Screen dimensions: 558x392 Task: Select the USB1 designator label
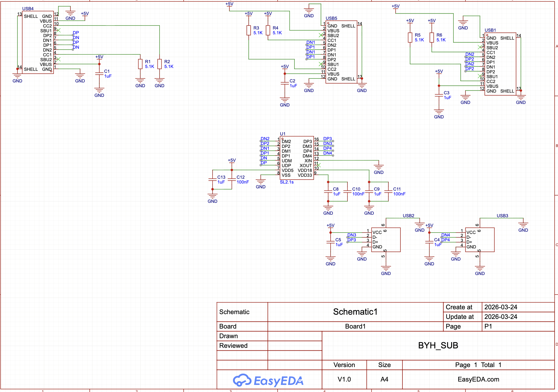pyautogui.click(x=490, y=30)
